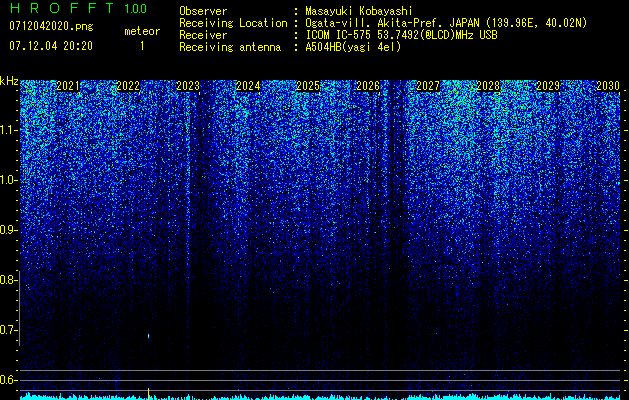
Task: Click the ICOM IC-575 receiver text
Action: point(401,35)
